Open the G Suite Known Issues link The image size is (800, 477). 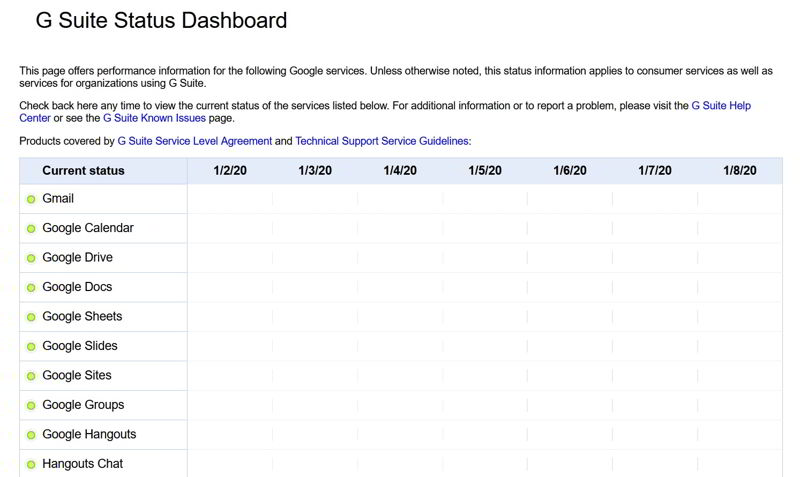pos(154,118)
